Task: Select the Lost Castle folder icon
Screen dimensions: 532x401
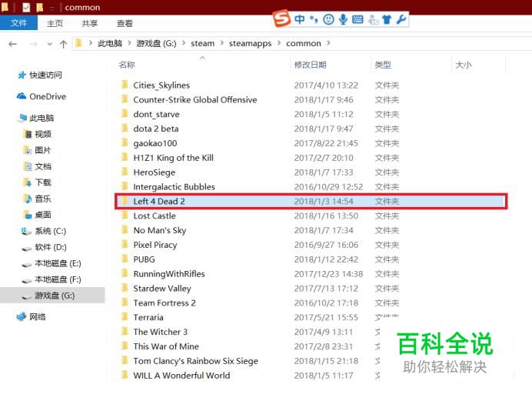Action: 125,216
